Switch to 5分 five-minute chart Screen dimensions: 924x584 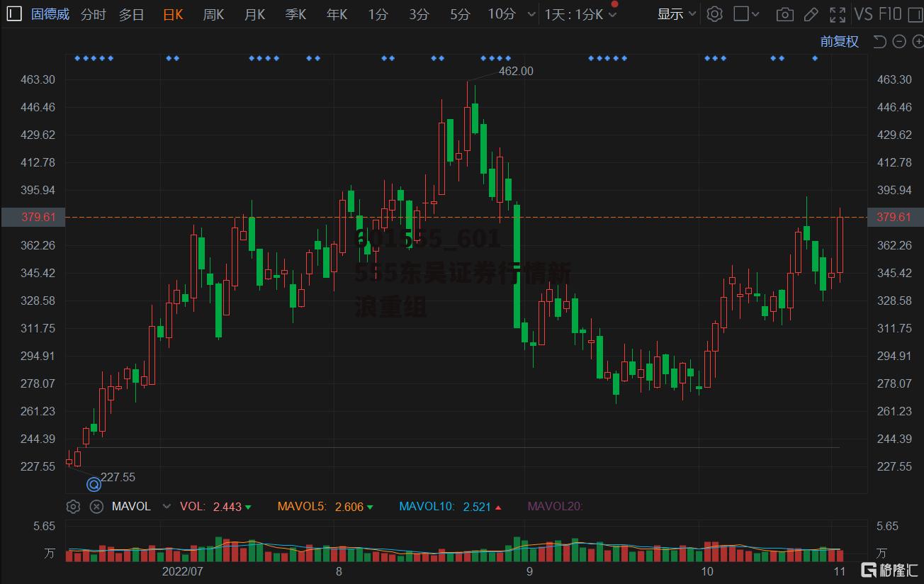click(460, 14)
